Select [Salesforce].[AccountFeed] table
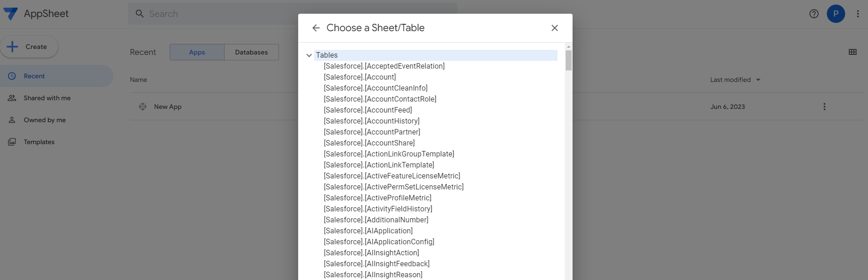This screenshot has width=868, height=280. click(368, 110)
